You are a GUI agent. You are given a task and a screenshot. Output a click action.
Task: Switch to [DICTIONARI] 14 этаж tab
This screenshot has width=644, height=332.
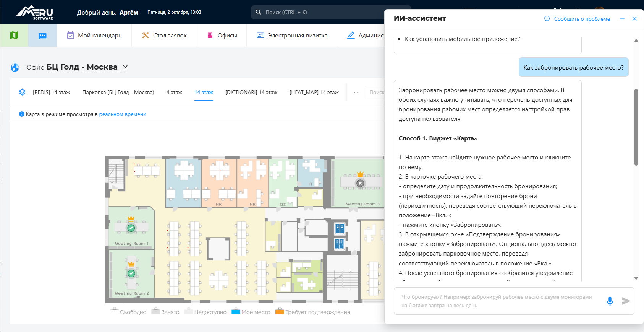pyautogui.click(x=251, y=92)
